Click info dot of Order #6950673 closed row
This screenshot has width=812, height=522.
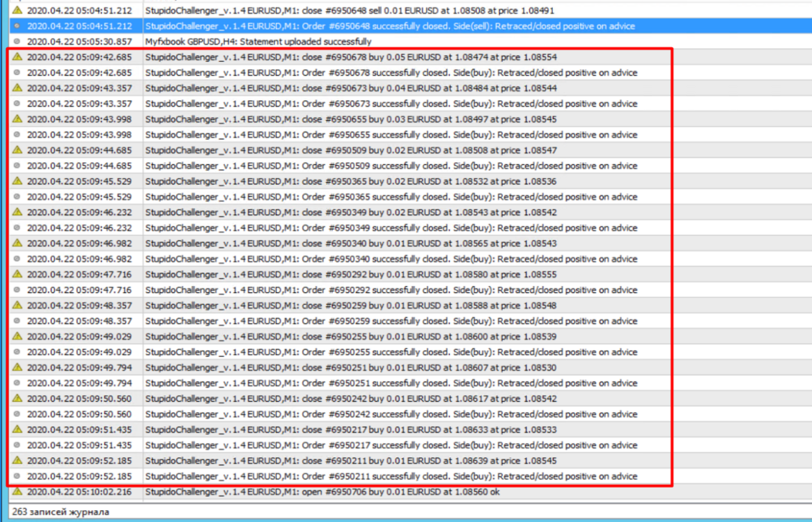pyautogui.click(x=17, y=104)
